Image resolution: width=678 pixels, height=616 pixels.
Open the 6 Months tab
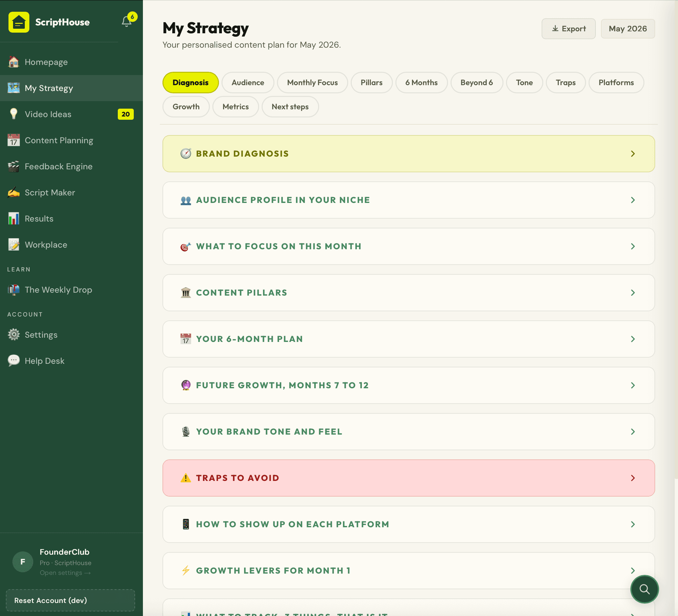point(422,82)
